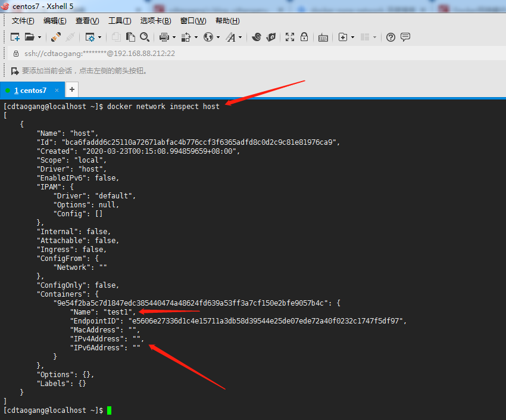Click the container ID 9e54f2ba5c7d line

click(x=197, y=303)
